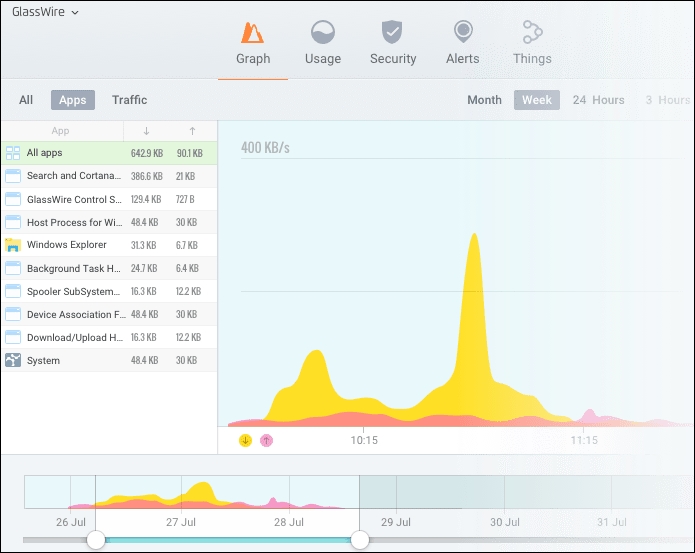695x553 pixels.
Task: Sort by download arrow column header
Action: click(x=146, y=131)
